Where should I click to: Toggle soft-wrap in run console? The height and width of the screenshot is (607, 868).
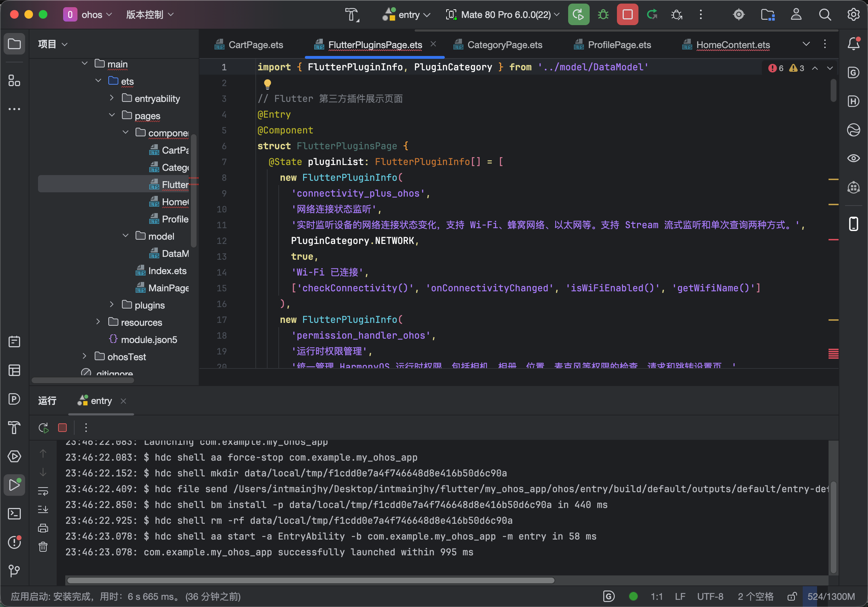(43, 491)
